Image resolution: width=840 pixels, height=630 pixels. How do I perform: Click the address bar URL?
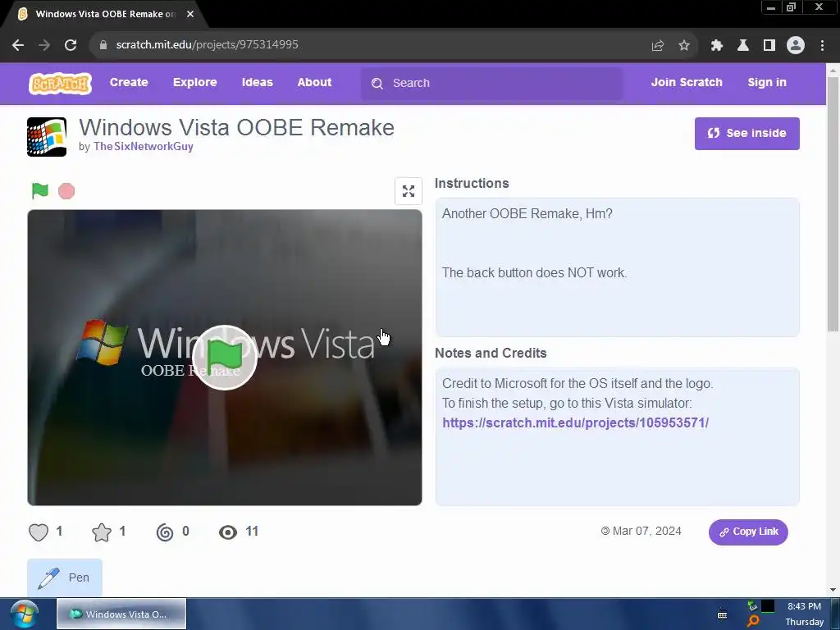(207, 45)
